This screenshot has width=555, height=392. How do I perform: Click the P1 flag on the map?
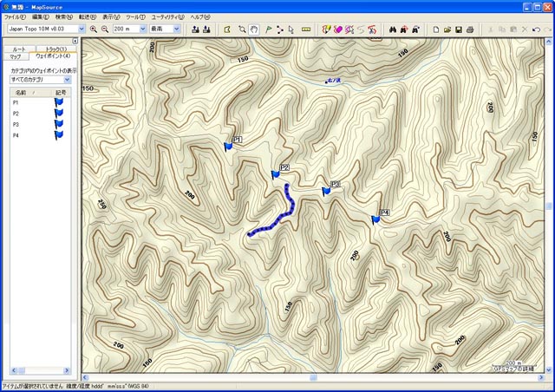[227, 146]
